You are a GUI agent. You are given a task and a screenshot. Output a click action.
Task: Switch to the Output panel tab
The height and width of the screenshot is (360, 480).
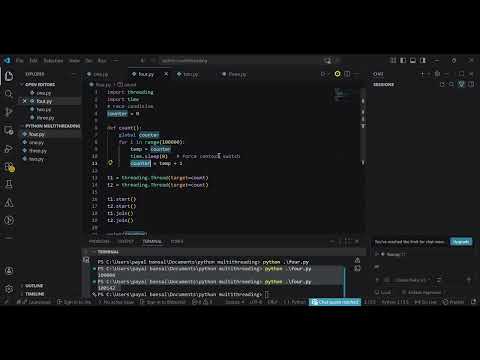(126, 242)
